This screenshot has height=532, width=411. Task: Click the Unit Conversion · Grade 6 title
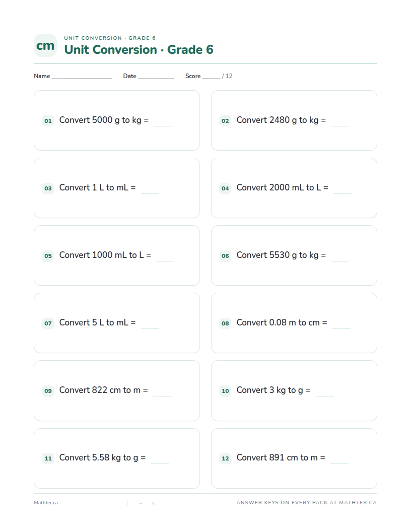click(139, 49)
